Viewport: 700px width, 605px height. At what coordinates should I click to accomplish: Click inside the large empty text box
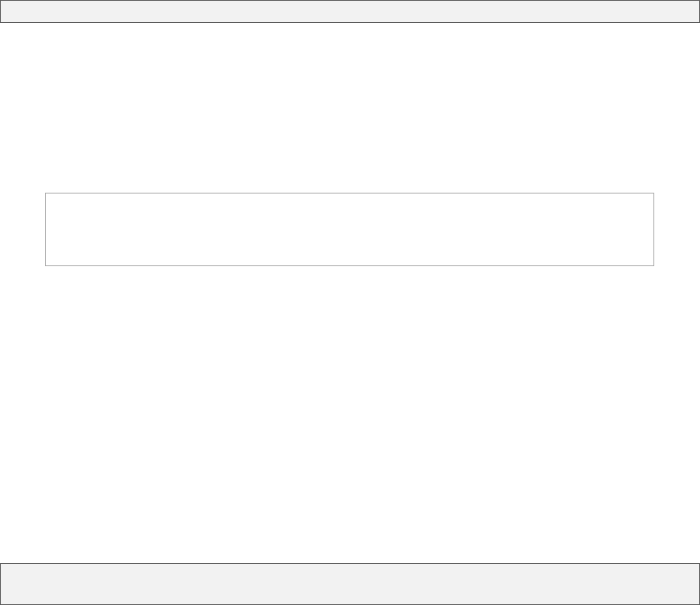pos(350,229)
